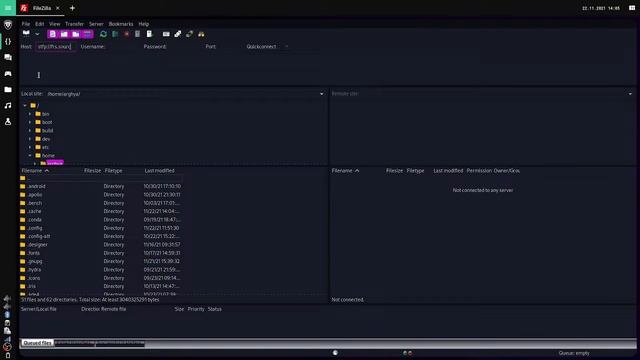The height and width of the screenshot is (360, 640).
Task: Open the Site Manager dropdown arrow
Action: [x=37, y=34]
